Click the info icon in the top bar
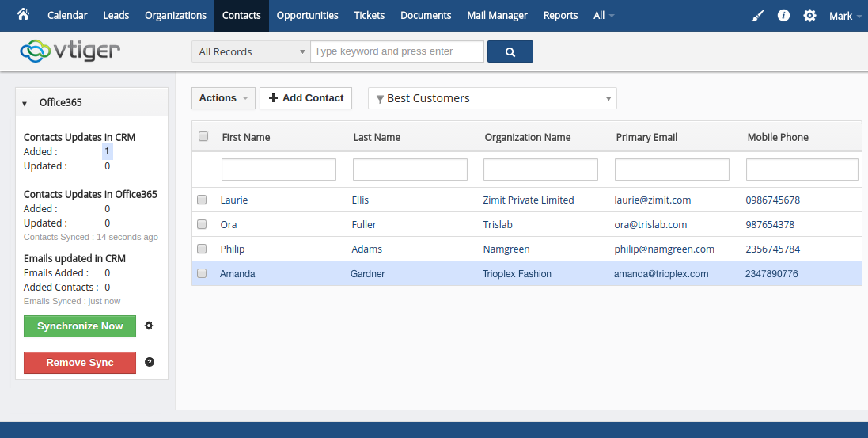 coord(783,16)
